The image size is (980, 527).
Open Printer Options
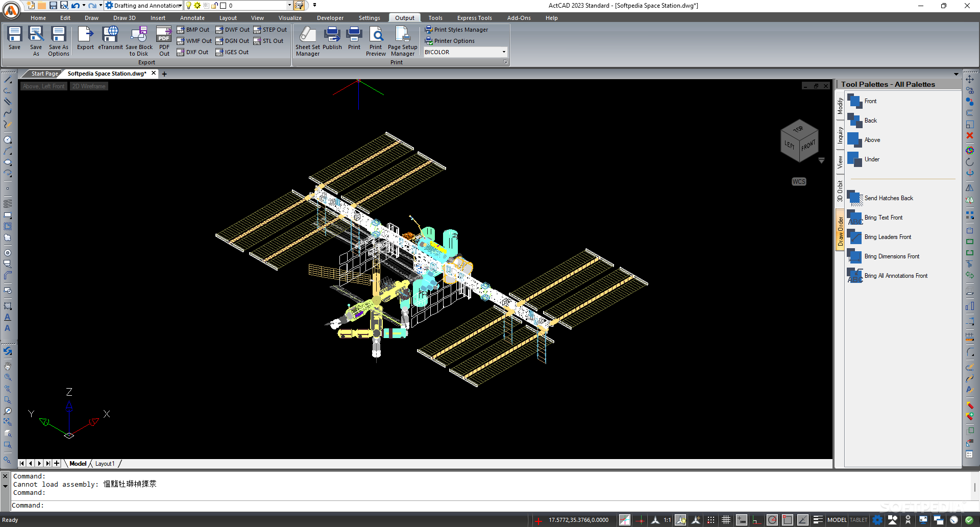pyautogui.click(x=450, y=41)
